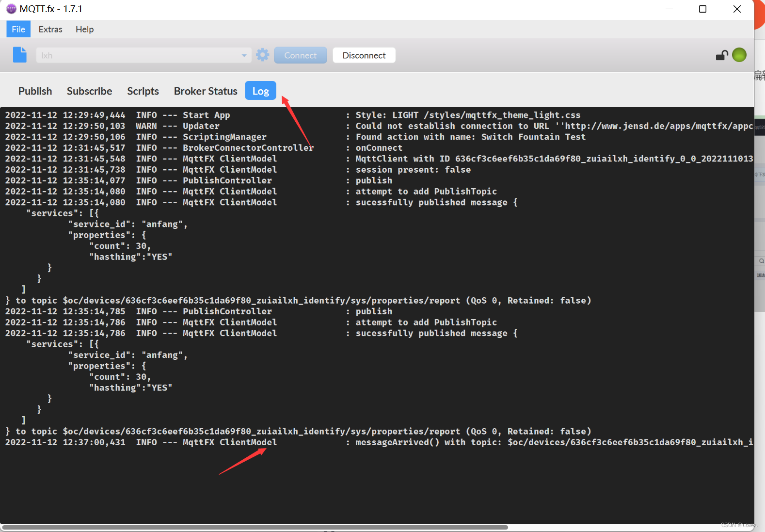Expand the lxh connection profile dropdown

(x=244, y=55)
